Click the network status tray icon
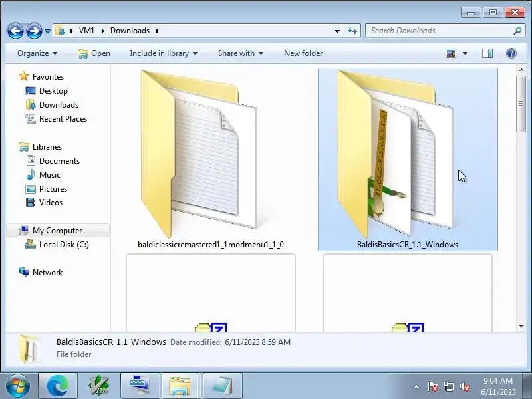 [x=448, y=386]
